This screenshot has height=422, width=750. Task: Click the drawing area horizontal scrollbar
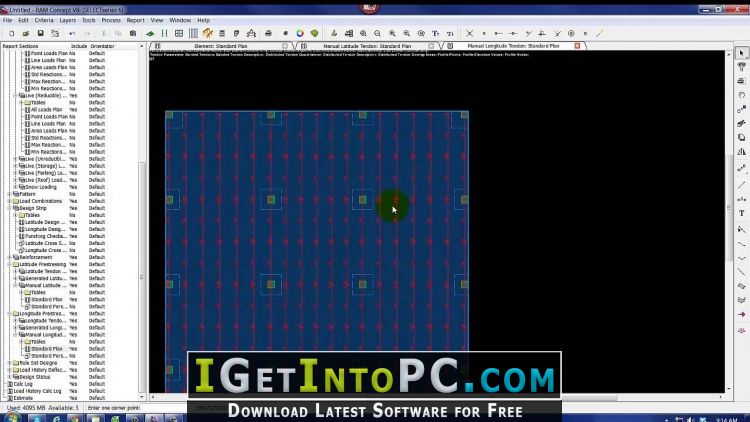[x=436, y=397]
